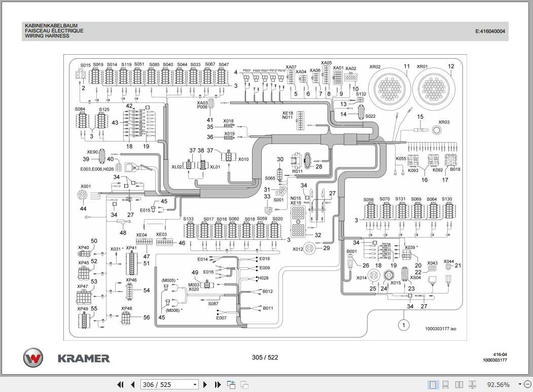Click the Kramer logo emblem
Viewport: 533px width, 392px height.
click(x=33, y=358)
